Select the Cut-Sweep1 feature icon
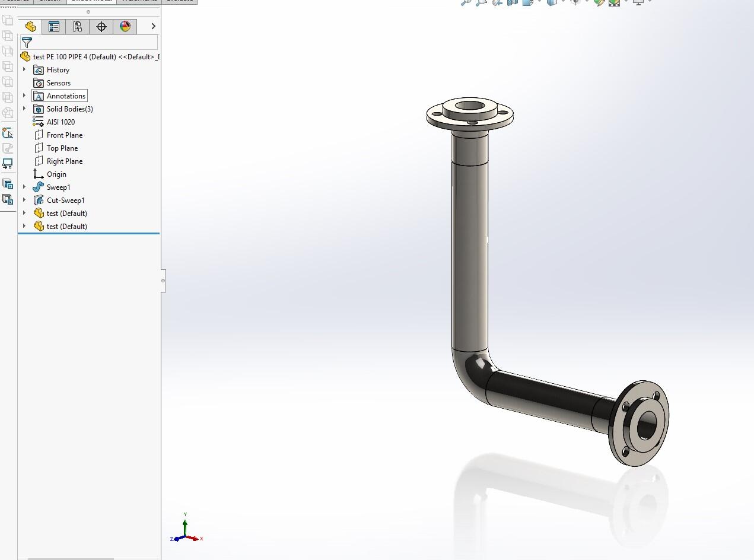754x560 pixels. point(39,201)
